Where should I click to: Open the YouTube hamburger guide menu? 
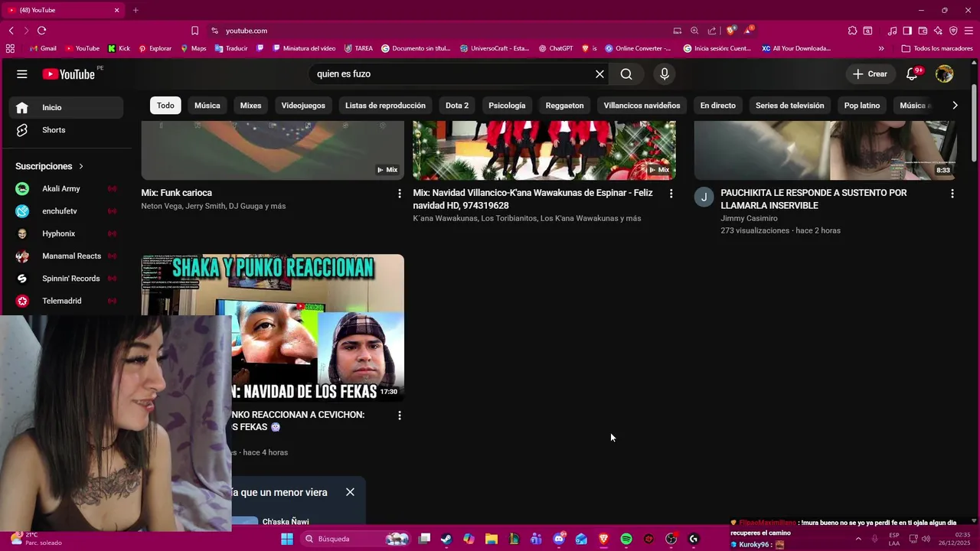click(22, 74)
